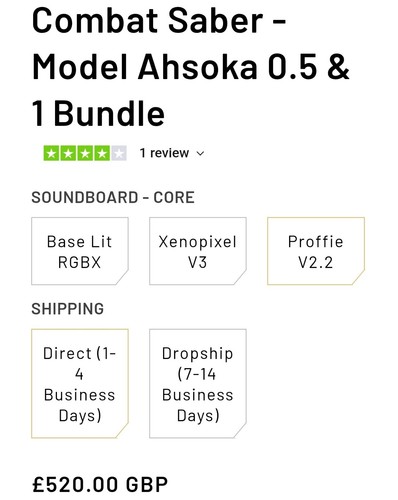Click the cut corner of Proffie V2.2 tile

click(358, 279)
